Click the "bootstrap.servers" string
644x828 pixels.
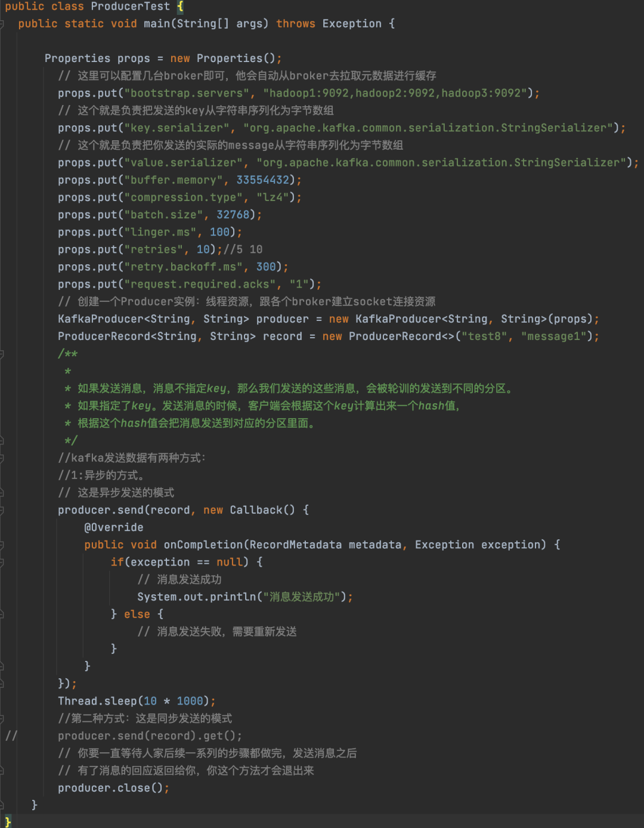tap(187, 93)
